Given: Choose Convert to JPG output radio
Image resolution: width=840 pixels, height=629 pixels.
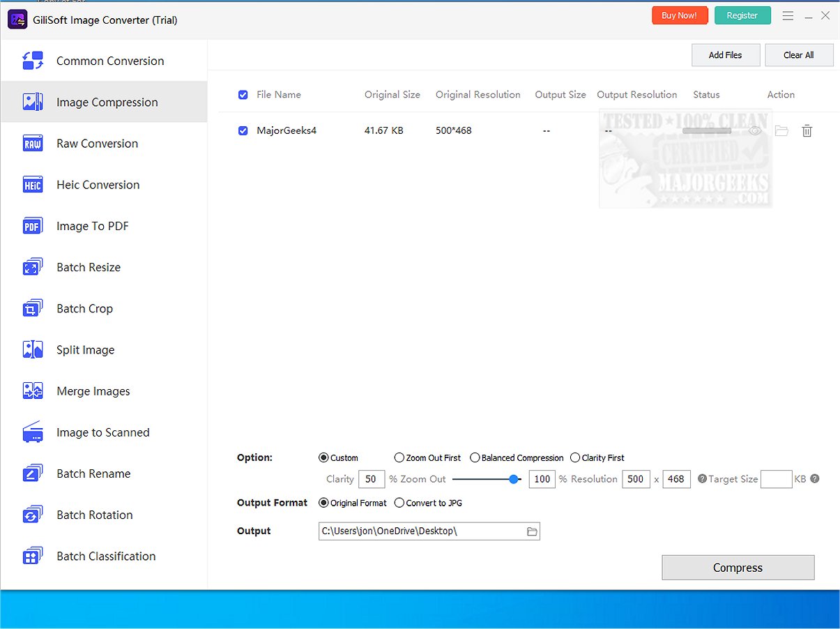Looking at the screenshot, I should pyautogui.click(x=399, y=503).
